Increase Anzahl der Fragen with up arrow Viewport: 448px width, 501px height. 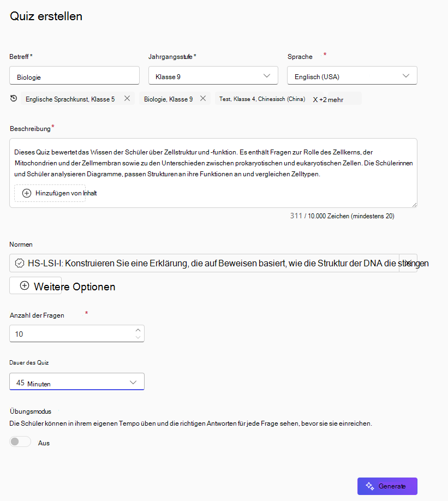point(138,330)
